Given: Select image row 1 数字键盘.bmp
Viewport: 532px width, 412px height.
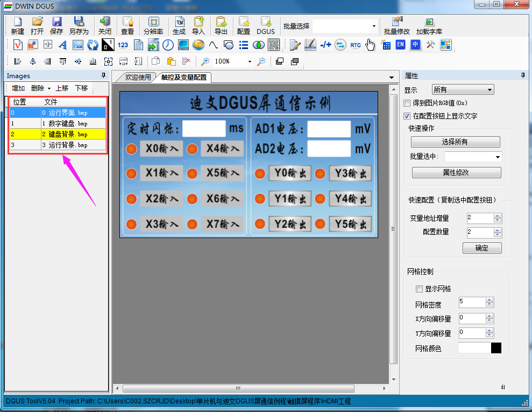Looking at the screenshot, I should [58, 123].
